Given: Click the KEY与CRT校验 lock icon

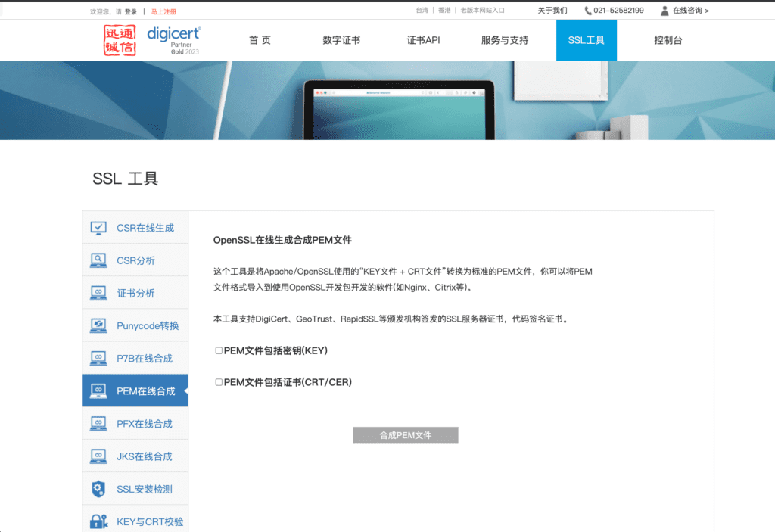Looking at the screenshot, I should (x=98, y=521).
